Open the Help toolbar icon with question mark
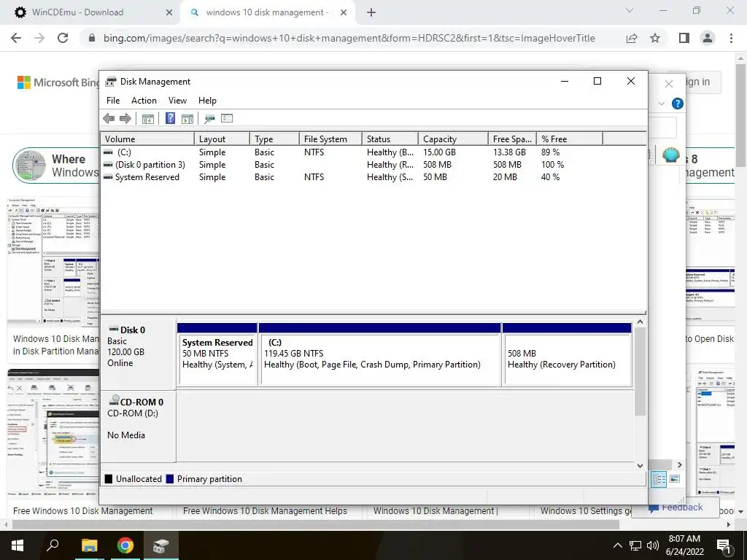747x560 pixels. (x=170, y=118)
